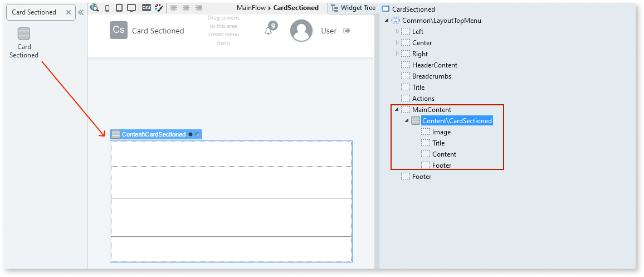Select the Breadcrumbs placeholder

432,76
